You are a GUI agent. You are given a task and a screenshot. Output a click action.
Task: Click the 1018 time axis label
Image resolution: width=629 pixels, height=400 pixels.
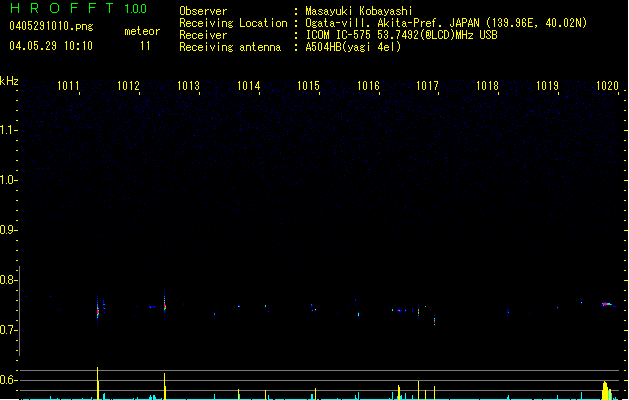(487, 85)
